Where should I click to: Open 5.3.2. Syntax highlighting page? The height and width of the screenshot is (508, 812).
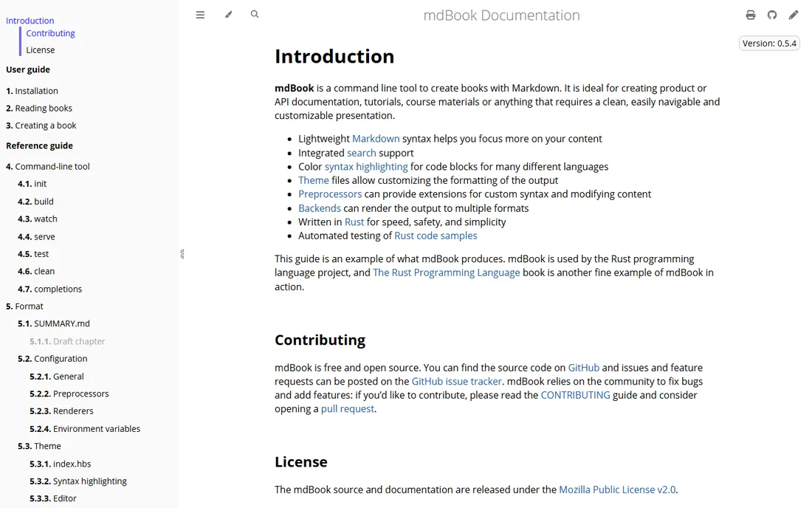(78, 481)
